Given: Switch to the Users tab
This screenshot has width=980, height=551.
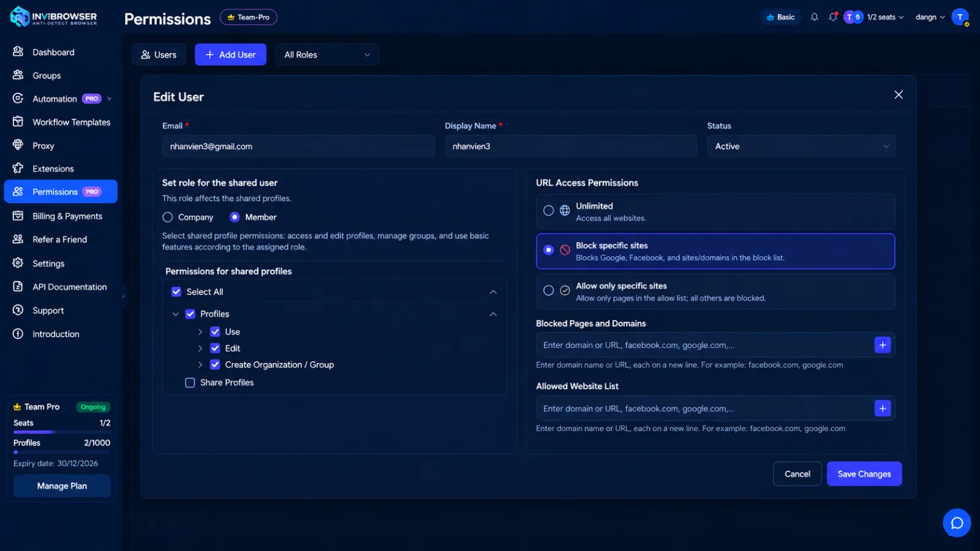Looking at the screenshot, I should coord(159,54).
